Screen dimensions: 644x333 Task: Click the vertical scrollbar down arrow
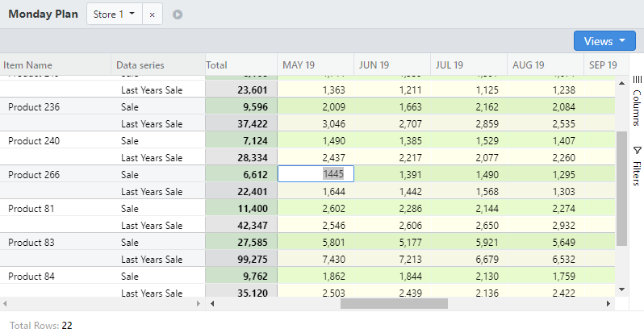[x=621, y=289]
